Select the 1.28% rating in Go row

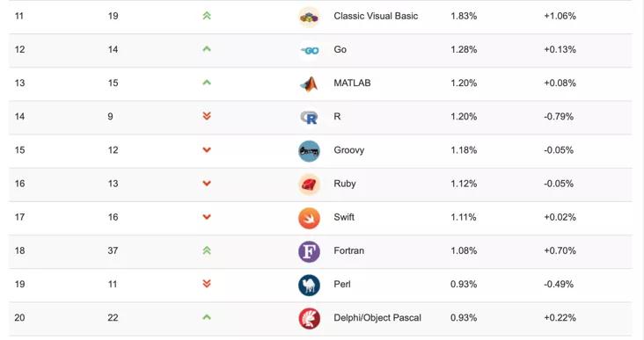[x=464, y=49]
